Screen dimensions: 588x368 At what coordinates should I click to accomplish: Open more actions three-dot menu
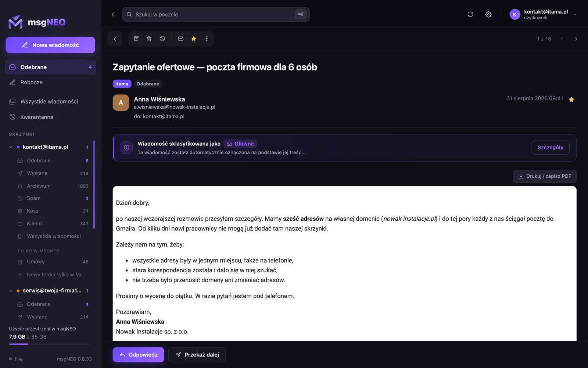coord(207,39)
